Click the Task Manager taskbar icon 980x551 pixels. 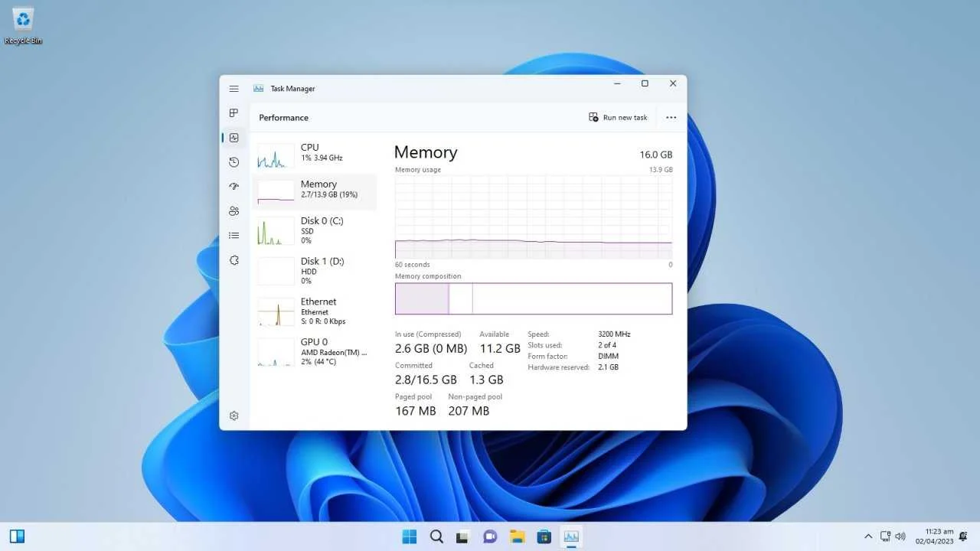571,536
